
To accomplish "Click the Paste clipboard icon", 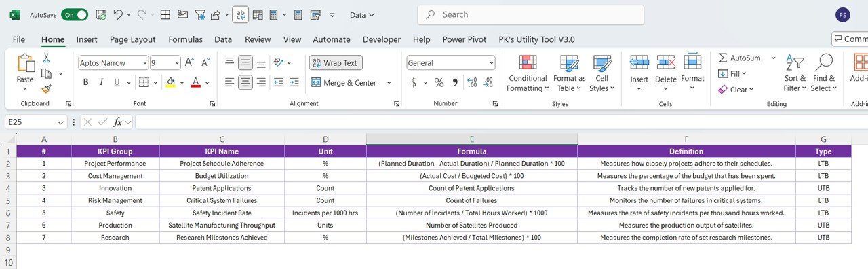I will (x=25, y=63).
